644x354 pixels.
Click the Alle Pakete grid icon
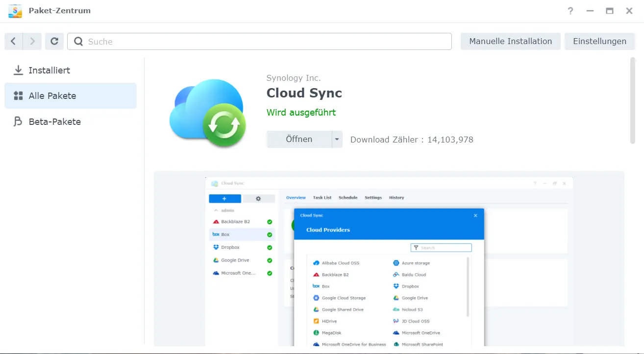pyautogui.click(x=18, y=96)
